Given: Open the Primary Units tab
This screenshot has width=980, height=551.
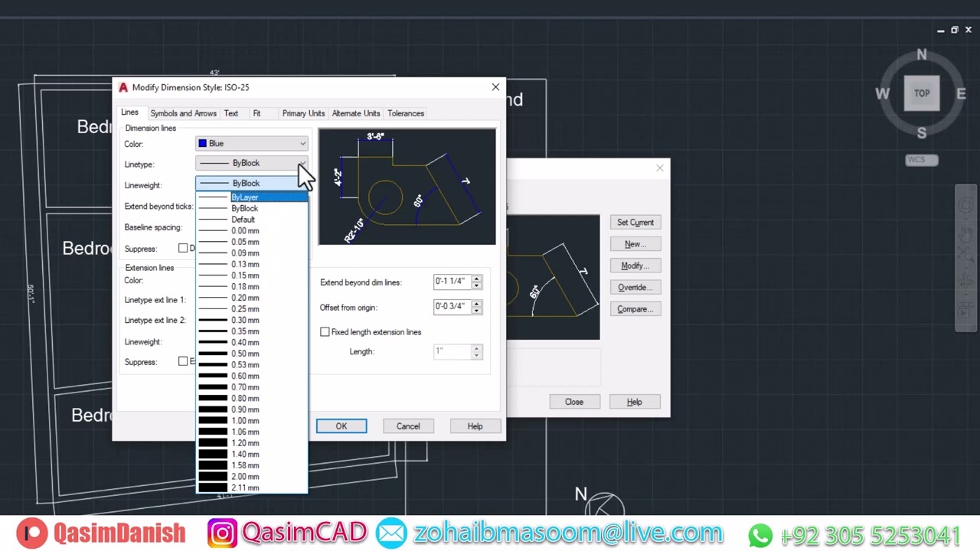Looking at the screenshot, I should pos(303,113).
